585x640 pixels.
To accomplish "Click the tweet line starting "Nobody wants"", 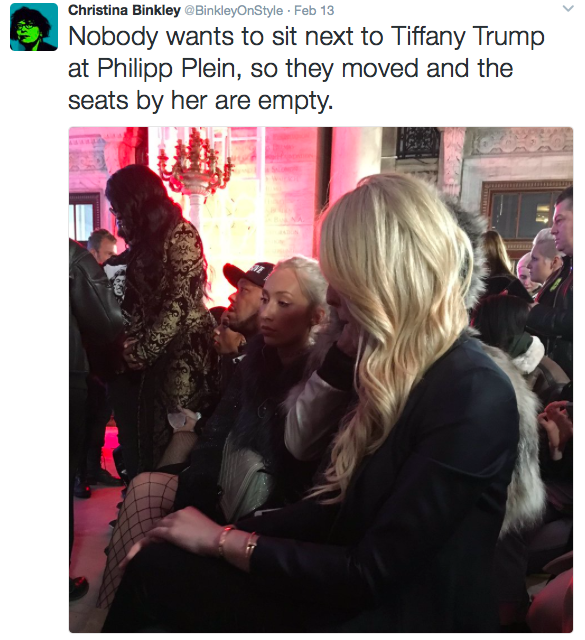I will pyautogui.click(x=306, y=37).
